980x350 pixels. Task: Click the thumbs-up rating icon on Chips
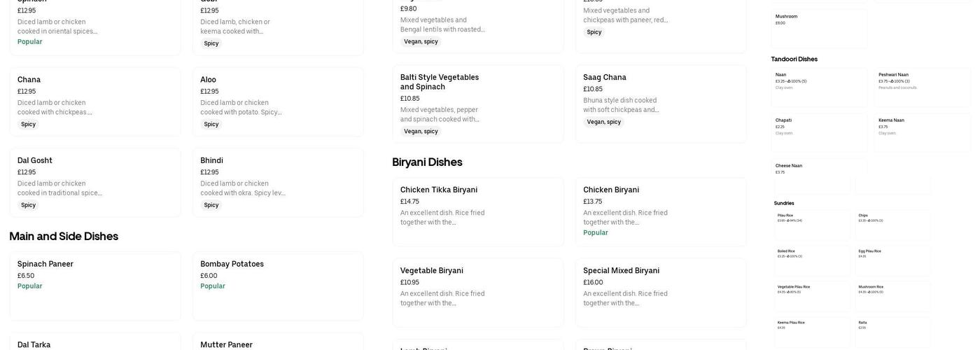tap(869, 220)
